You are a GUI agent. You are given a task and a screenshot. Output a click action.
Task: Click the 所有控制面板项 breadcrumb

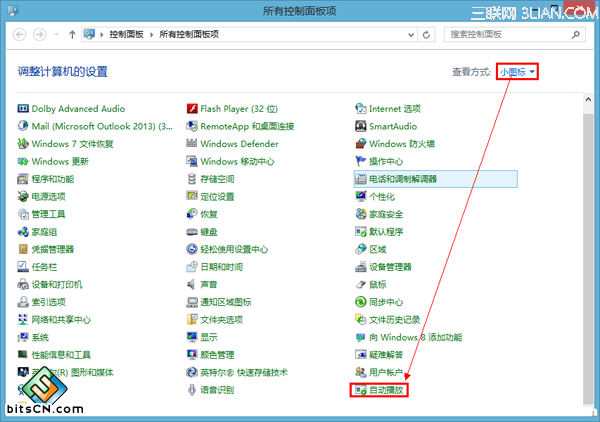[x=189, y=34]
